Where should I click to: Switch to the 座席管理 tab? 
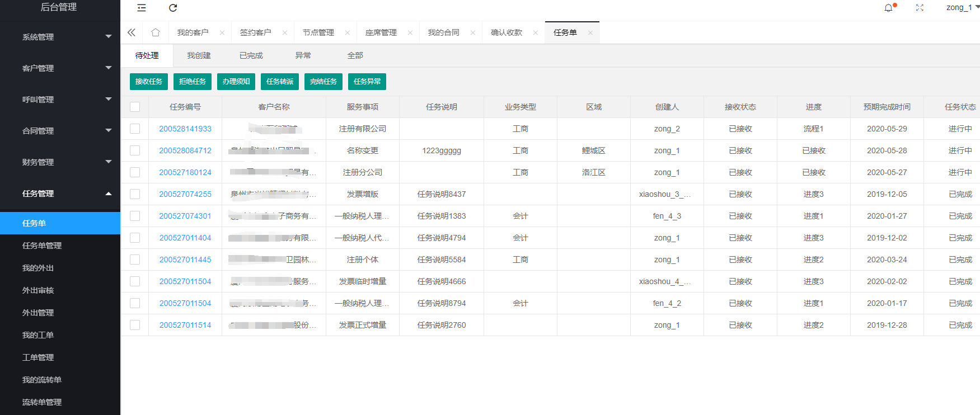pos(381,32)
